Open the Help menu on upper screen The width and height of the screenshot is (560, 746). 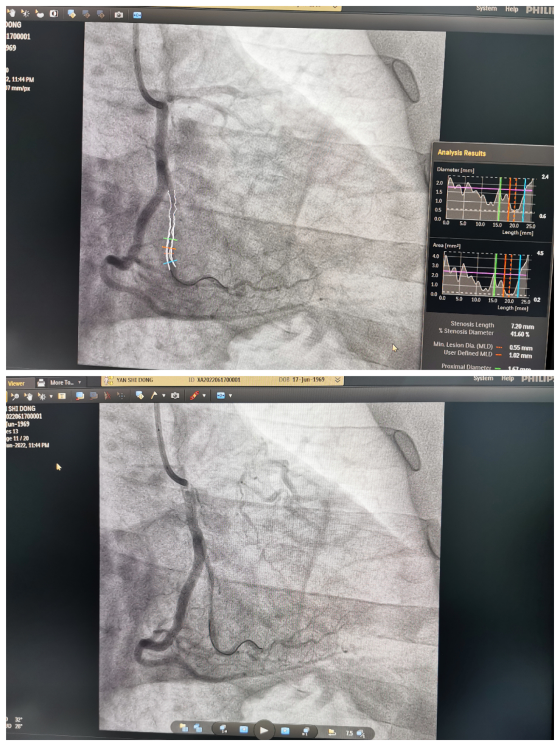(x=512, y=9)
